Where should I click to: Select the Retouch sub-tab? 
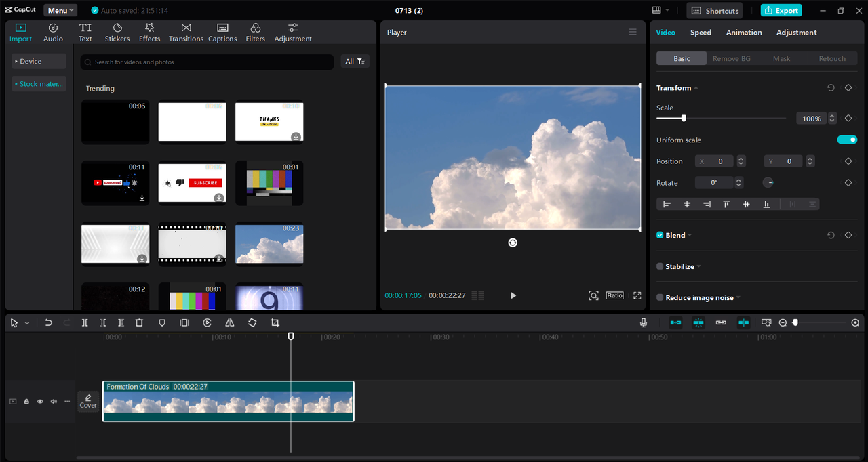tap(832, 59)
